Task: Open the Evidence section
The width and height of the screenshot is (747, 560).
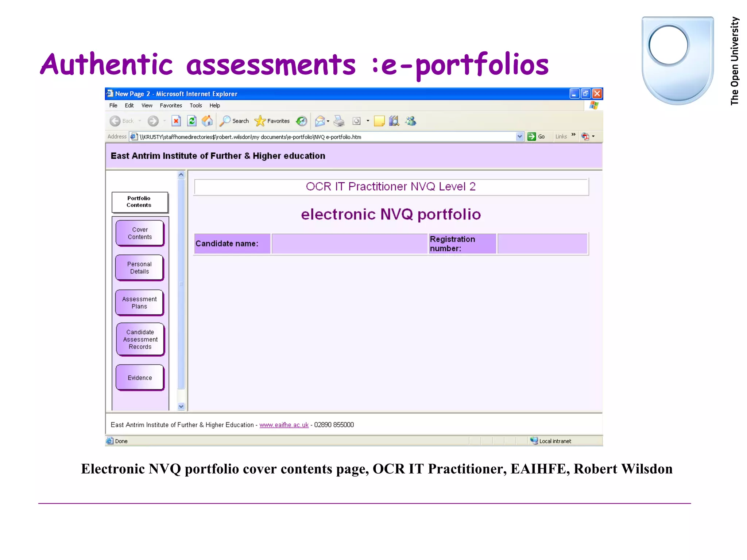Action: point(140,378)
